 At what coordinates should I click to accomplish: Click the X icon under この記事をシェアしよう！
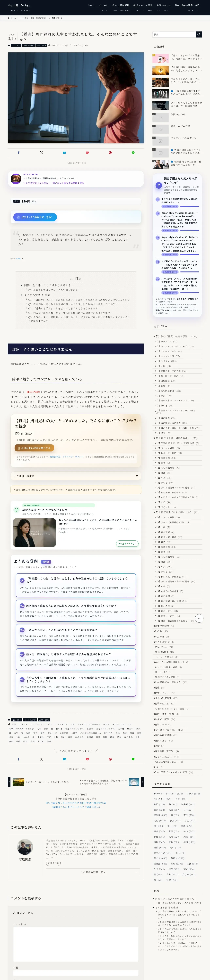coord(42,759)
